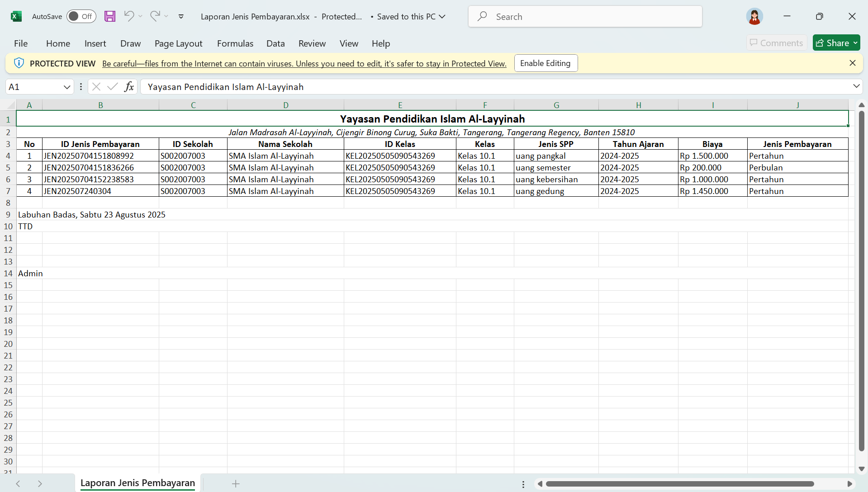The image size is (868, 492).
Task: Click the Enable Editing button
Action: [x=545, y=63]
